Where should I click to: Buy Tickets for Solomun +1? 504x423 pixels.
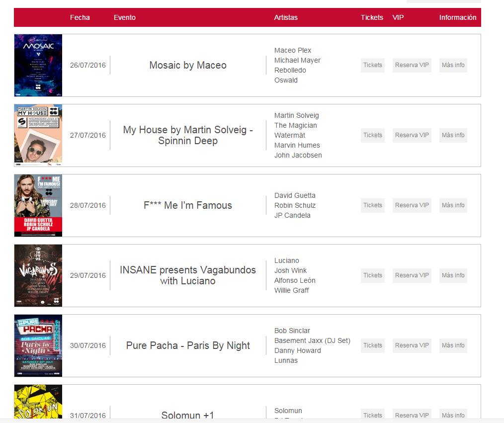[373, 415]
